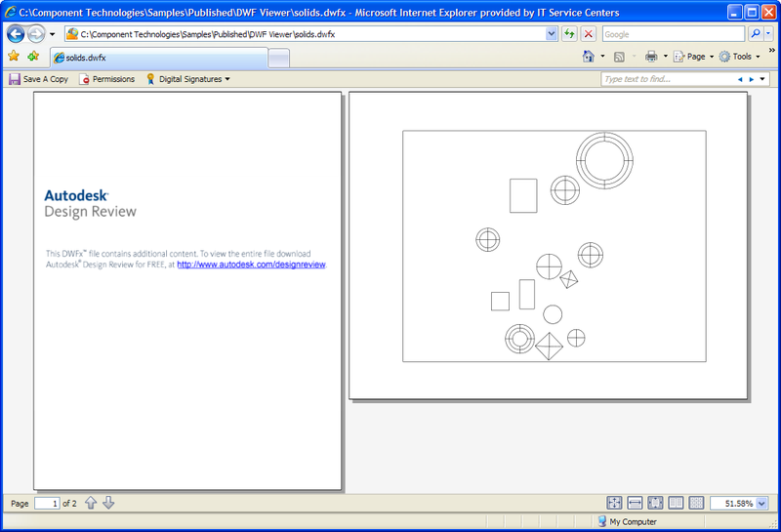The width and height of the screenshot is (781, 532).
Task: Expand the address bar history dropdown
Action: (552, 34)
